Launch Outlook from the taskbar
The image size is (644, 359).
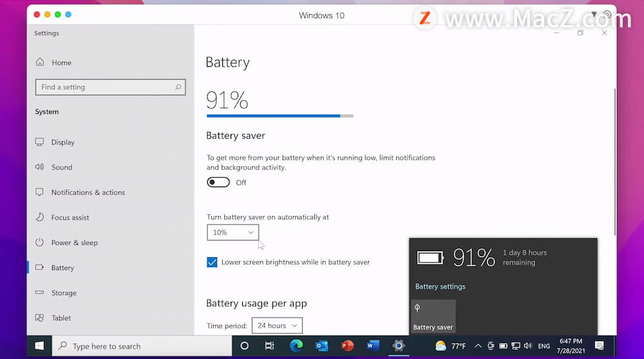click(x=321, y=346)
